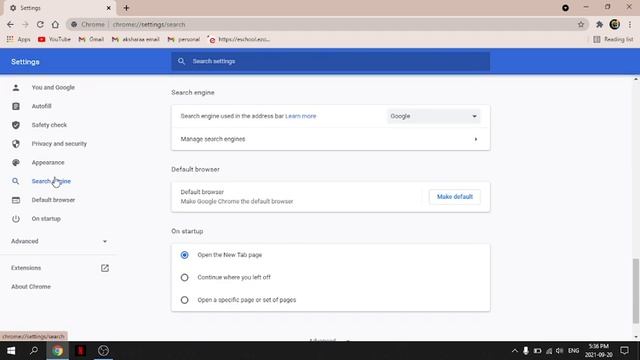Open the Windows Start menu
Image resolution: width=640 pixels, height=360 pixels.
[11, 351]
